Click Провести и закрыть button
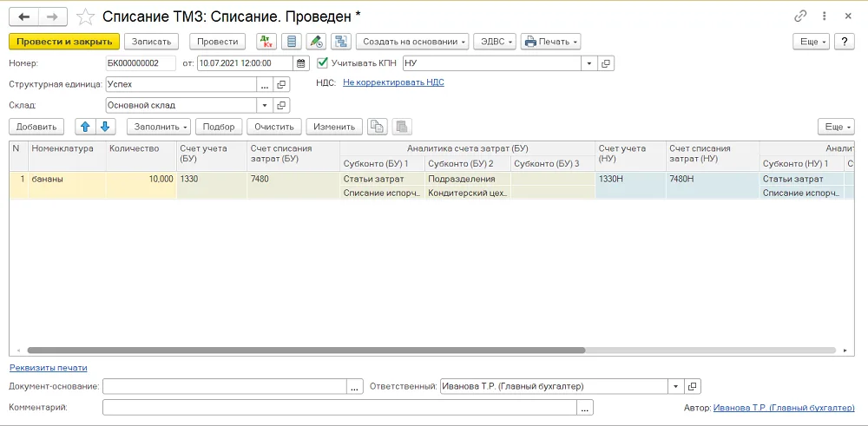Image resolution: width=868 pixels, height=426 pixels. (x=64, y=42)
